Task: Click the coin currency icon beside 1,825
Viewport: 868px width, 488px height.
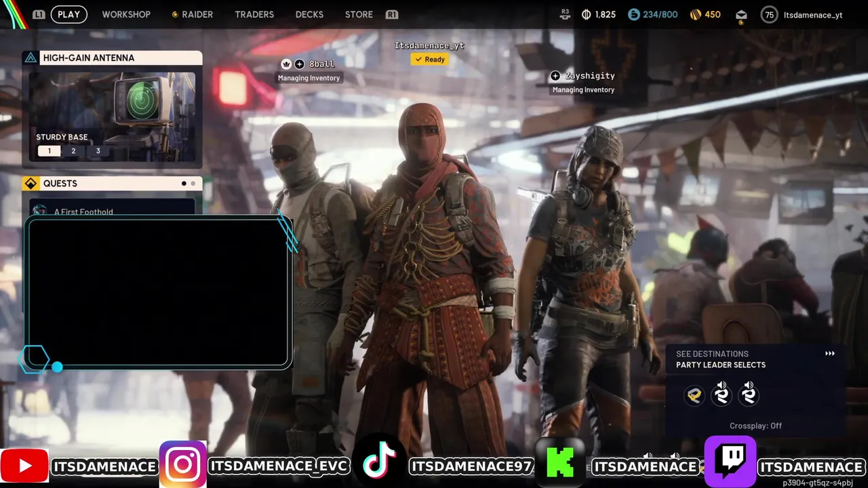Action: pos(587,14)
